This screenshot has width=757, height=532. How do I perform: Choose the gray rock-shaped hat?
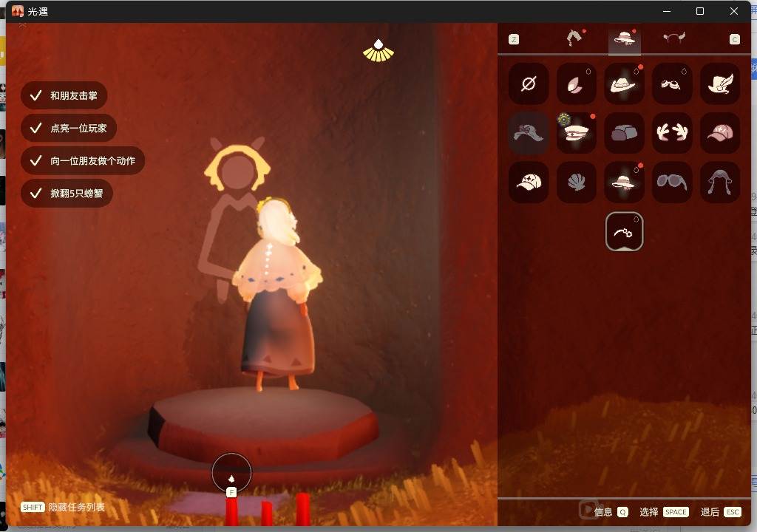(624, 133)
